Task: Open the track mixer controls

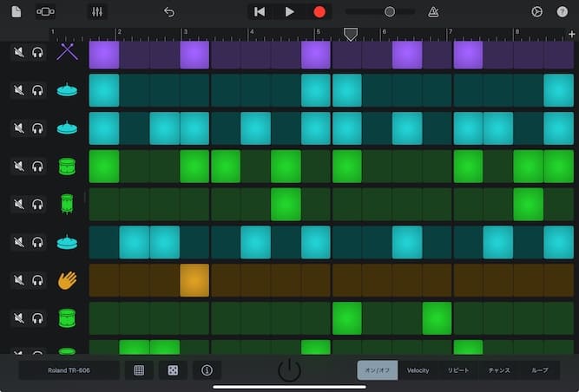Action: tap(97, 12)
